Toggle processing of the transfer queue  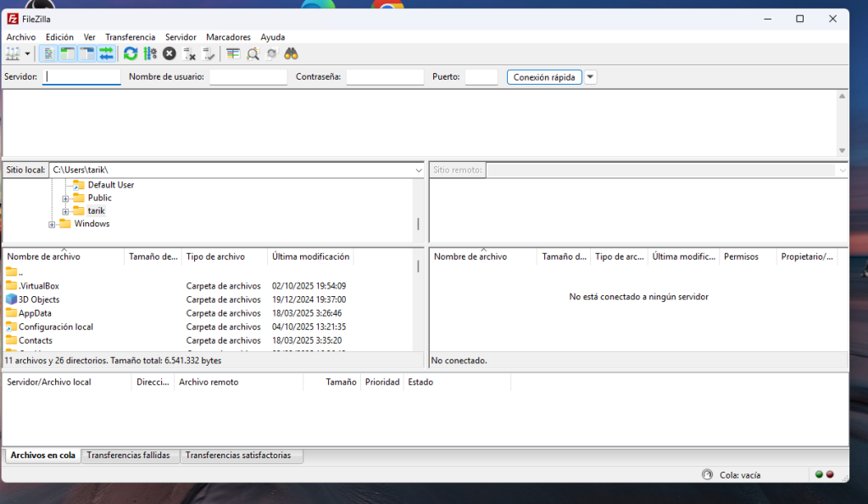click(x=150, y=53)
